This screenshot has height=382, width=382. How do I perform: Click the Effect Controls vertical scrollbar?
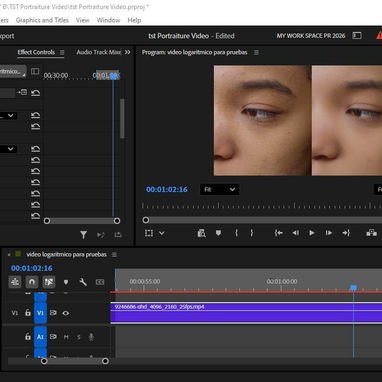coord(122,119)
